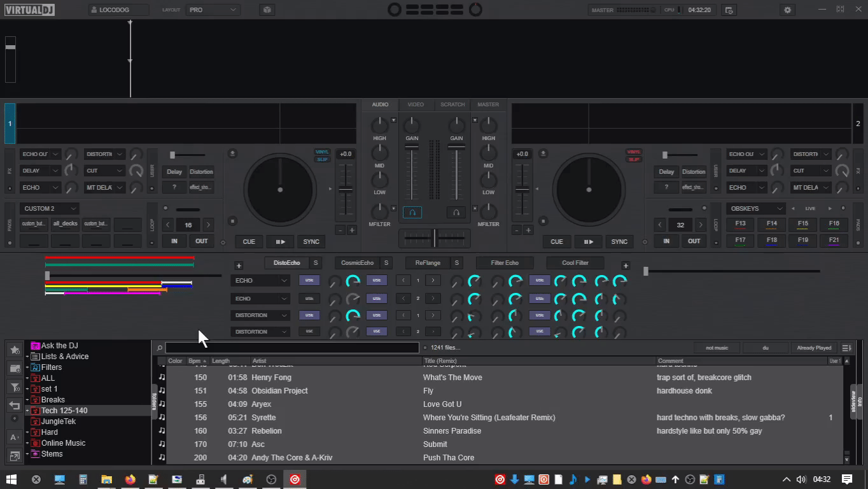The image size is (868, 489).
Task: Open the notification center icon
Action: click(x=847, y=479)
